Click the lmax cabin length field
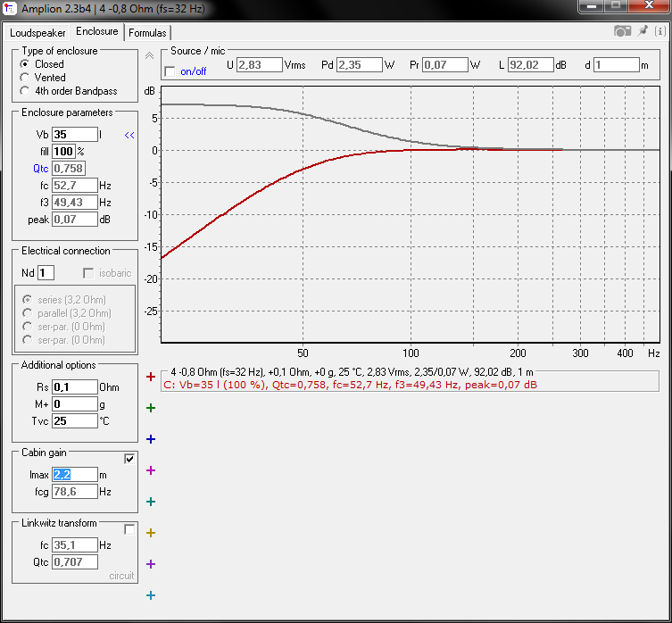 75,475
